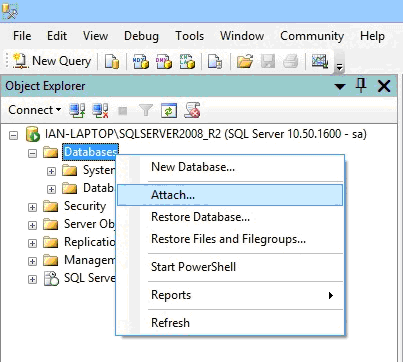403x362 pixels.
Task: Select the Security folder in tree
Action: (x=85, y=206)
